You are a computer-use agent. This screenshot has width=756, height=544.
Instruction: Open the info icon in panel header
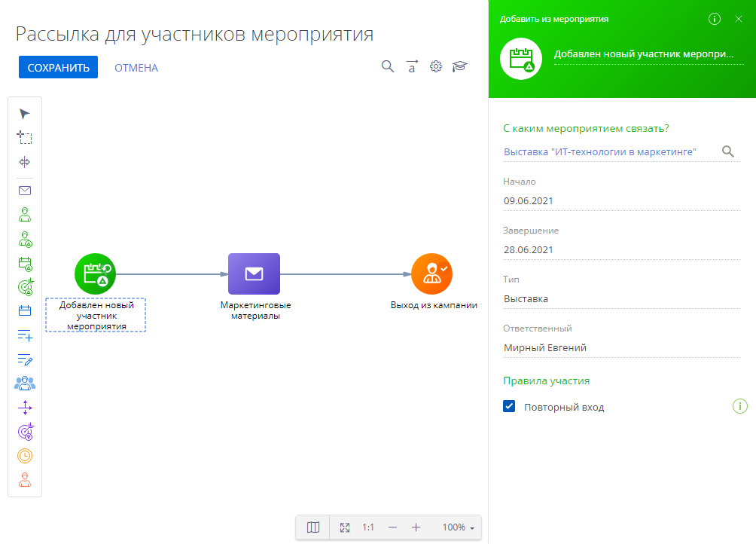pos(715,19)
